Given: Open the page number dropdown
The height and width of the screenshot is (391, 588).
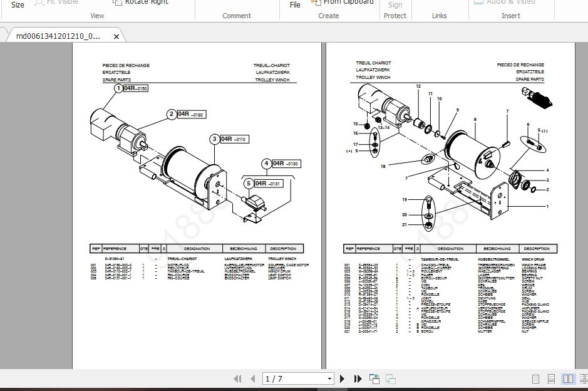Looking at the screenshot, I should (330, 379).
